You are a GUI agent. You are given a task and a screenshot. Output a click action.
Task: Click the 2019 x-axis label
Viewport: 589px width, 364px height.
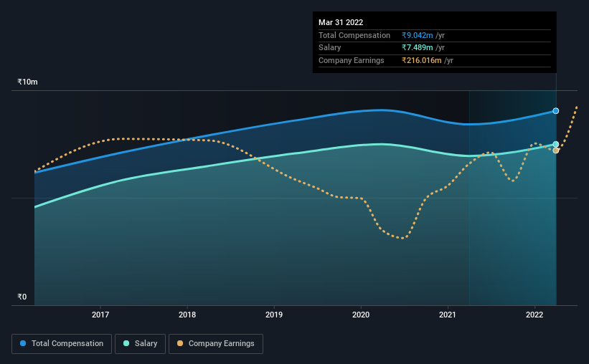[x=274, y=315]
